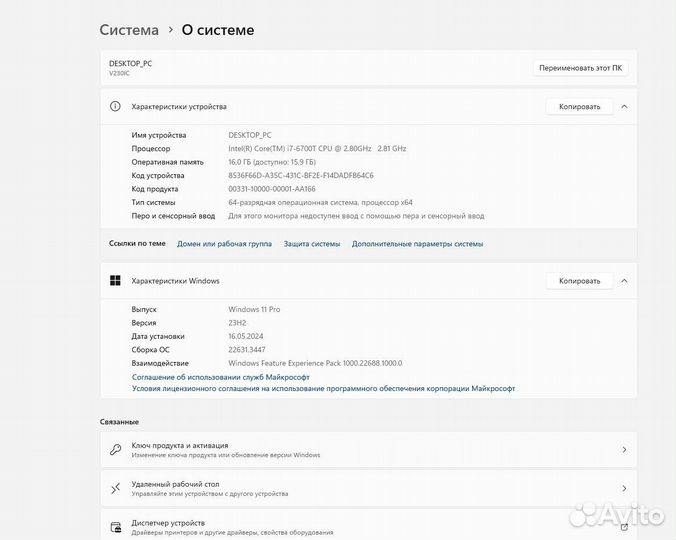Screen dimensions: 676x540
Task: Click Windows Feature Experience Pack value
Action: pos(315,363)
